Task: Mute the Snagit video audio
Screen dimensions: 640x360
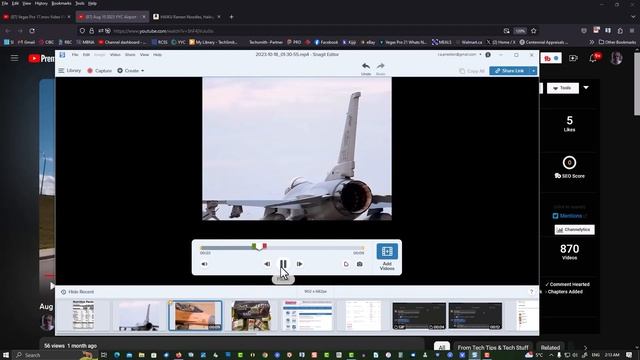Action: click(204, 264)
